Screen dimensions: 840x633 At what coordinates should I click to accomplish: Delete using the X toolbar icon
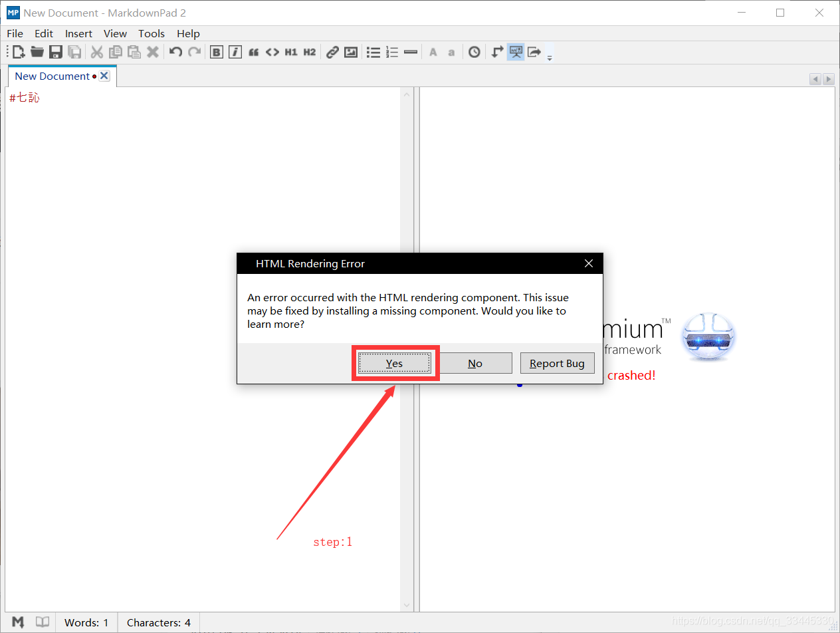tap(153, 52)
